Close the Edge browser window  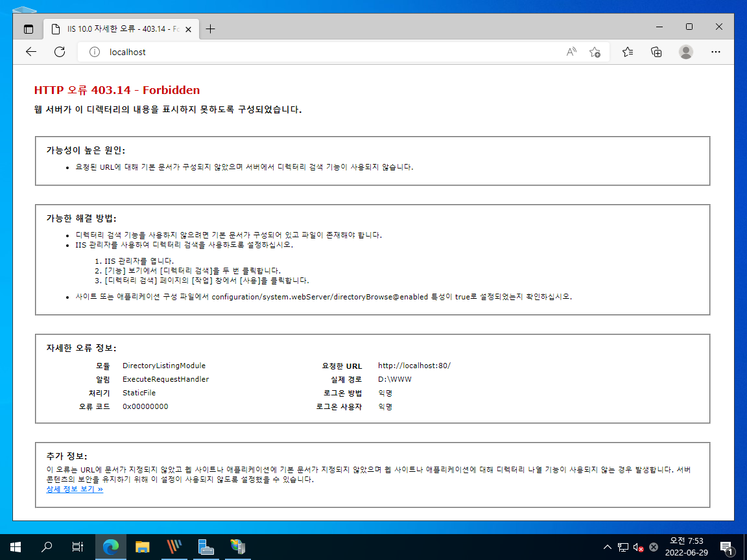[x=719, y=27]
